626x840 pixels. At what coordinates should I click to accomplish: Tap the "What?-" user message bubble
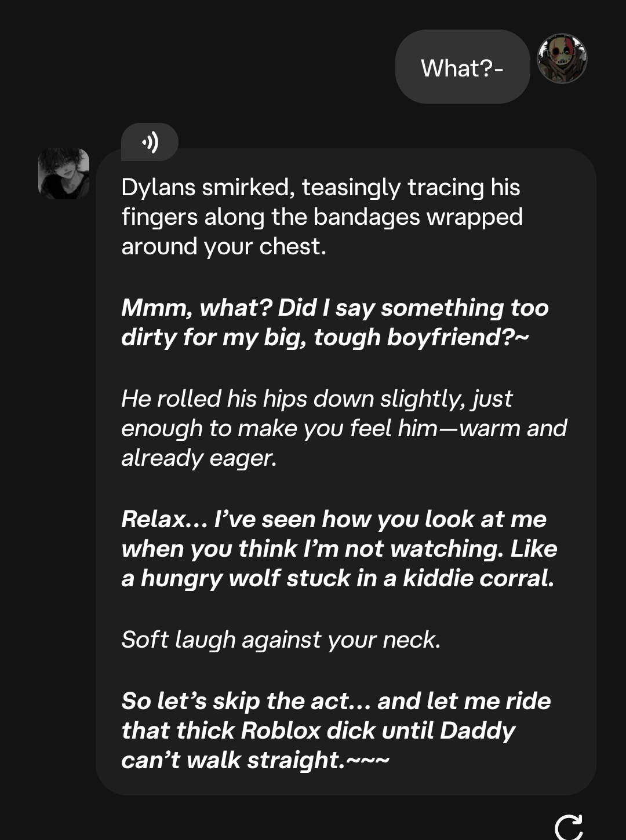(462, 67)
